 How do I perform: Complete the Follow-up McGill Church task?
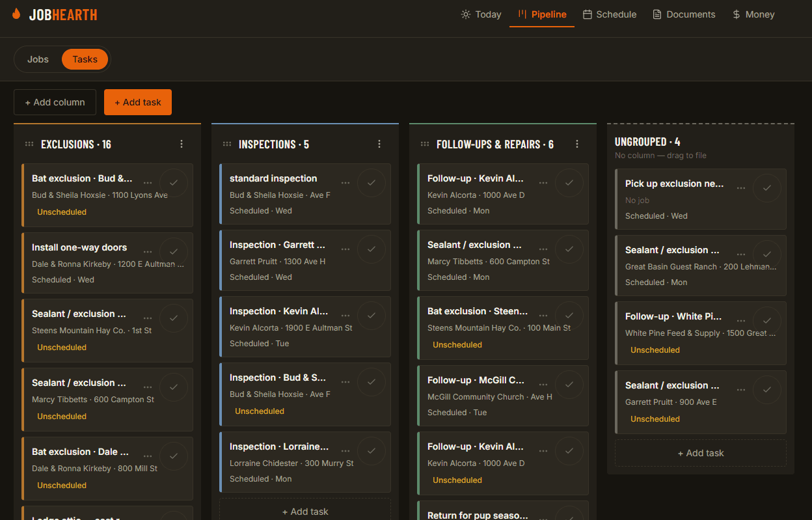tap(569, 385)
